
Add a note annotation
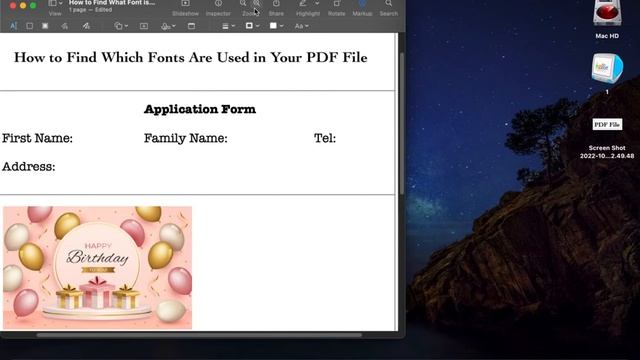191,26
